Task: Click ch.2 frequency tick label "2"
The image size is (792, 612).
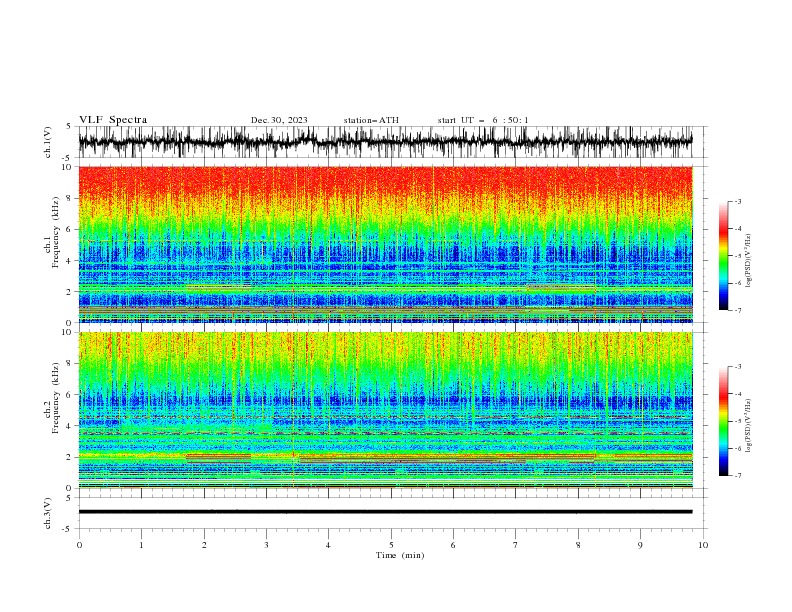Action: (71, 457)
